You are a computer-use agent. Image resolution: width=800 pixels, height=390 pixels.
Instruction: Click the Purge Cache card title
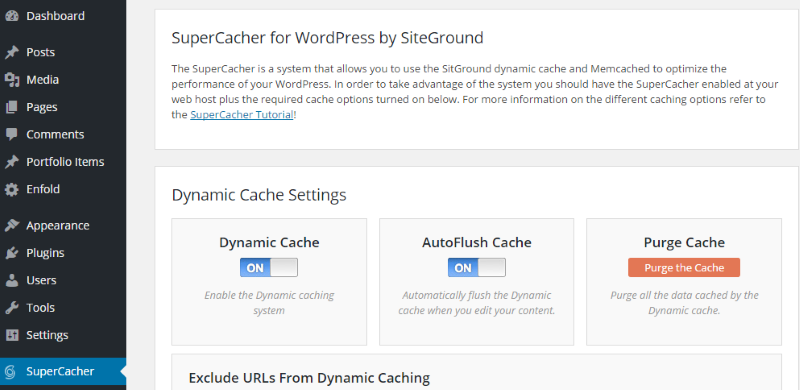coord(684,242)
